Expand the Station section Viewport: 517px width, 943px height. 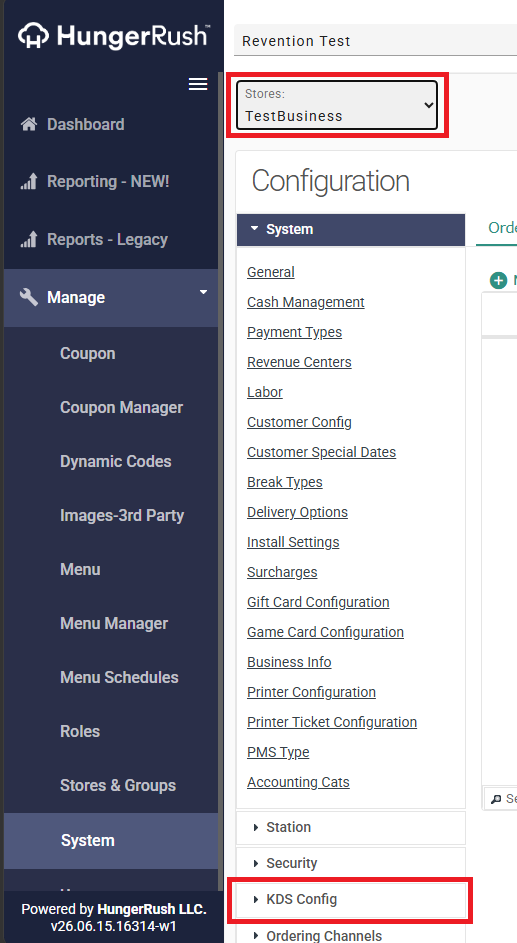coord(351,828)
